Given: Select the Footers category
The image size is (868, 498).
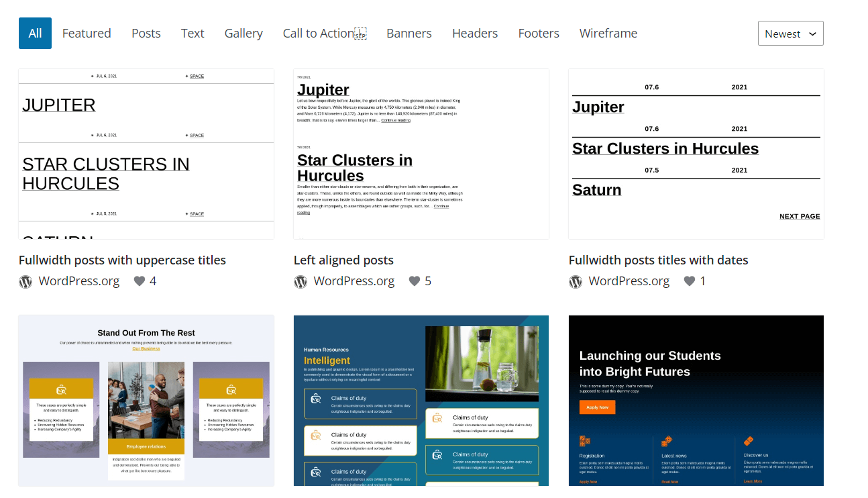Looking at the screenshot, I should [x=539, y=32].
